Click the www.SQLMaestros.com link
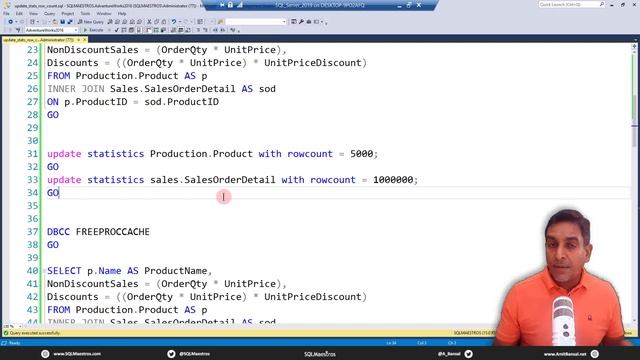 click(77, 354)
